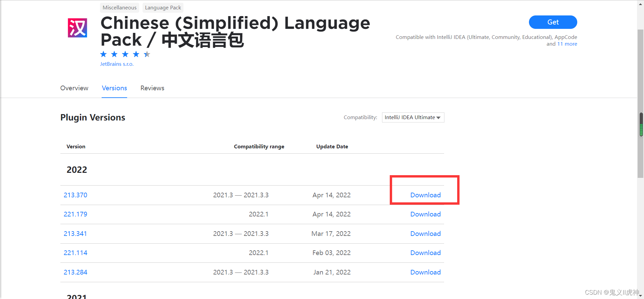
Task: Click the 2022.1 range for version 221.114
Action: pyautogui.click(x=259, y=253)
